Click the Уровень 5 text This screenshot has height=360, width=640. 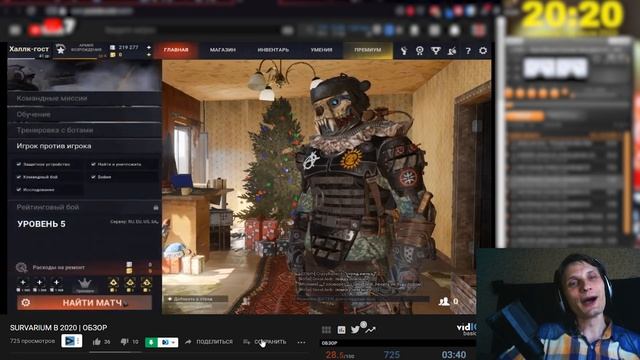41,224
